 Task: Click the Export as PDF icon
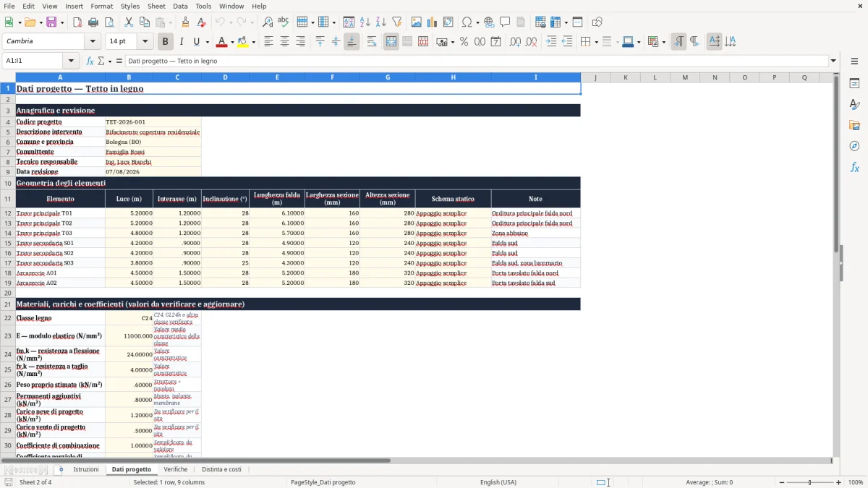[77, 22]
